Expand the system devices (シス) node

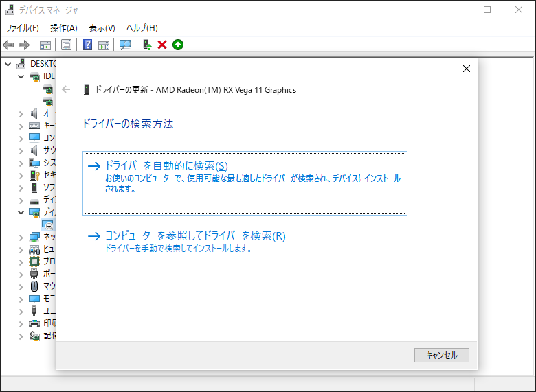(x=21, y=163)
